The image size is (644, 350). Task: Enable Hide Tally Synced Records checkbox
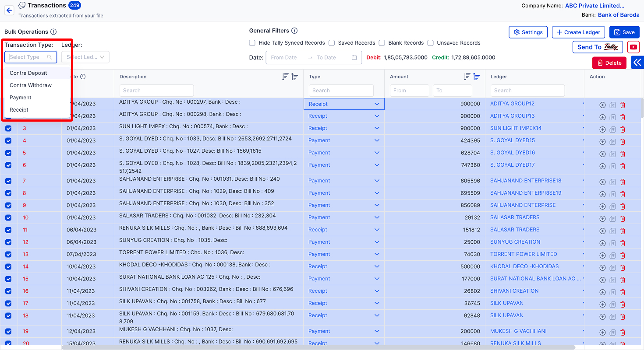252,43
